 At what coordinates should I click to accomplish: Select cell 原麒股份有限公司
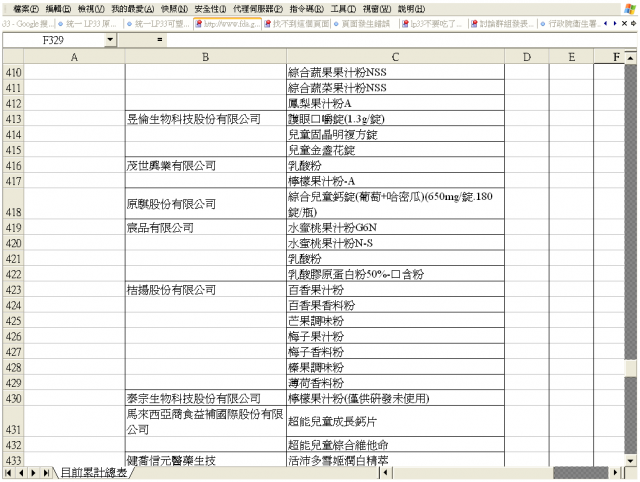point(206,204)
